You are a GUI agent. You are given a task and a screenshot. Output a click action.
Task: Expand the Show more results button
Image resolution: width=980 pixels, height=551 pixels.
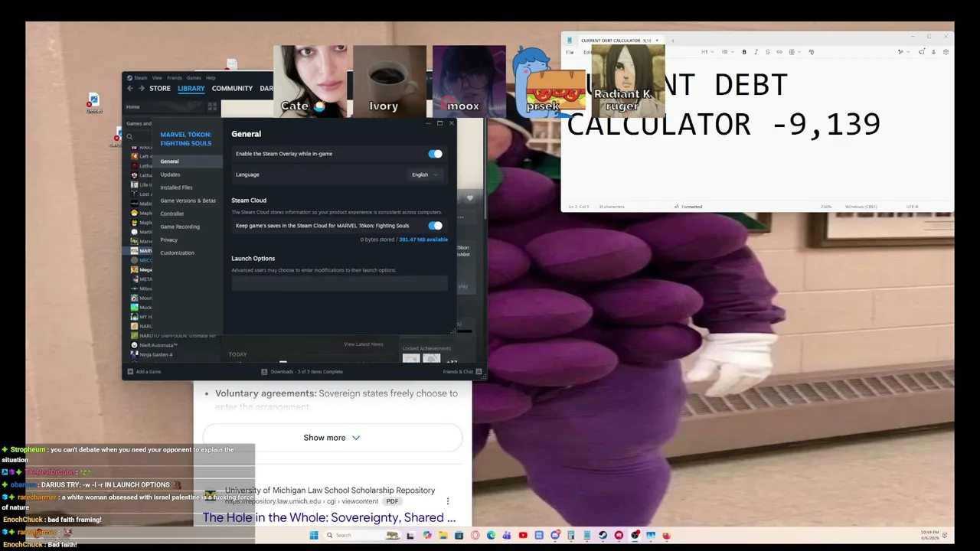coord(332,438)
